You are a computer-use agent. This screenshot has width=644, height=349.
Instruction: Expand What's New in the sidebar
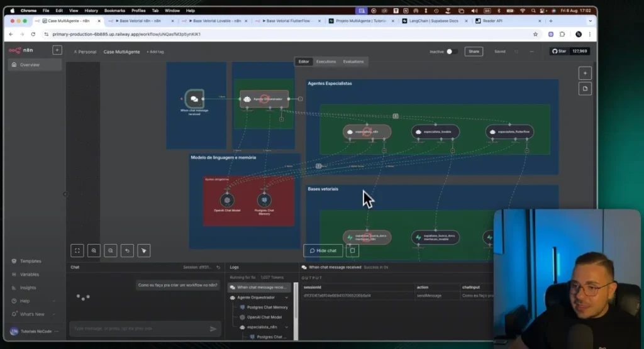tap(33, 314)
